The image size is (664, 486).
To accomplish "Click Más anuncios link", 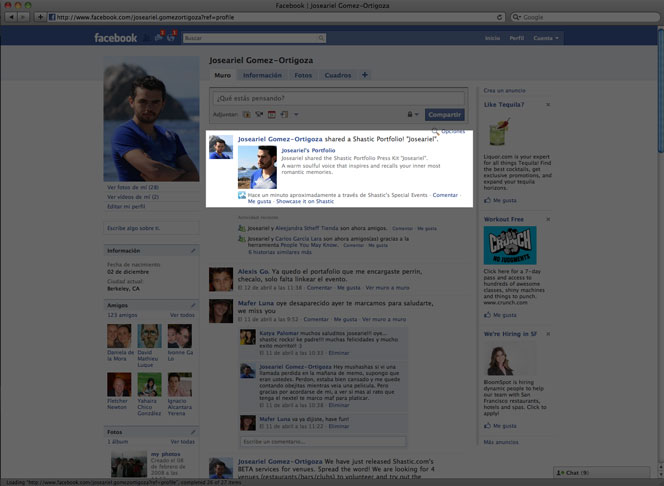I will pos(501,442).
